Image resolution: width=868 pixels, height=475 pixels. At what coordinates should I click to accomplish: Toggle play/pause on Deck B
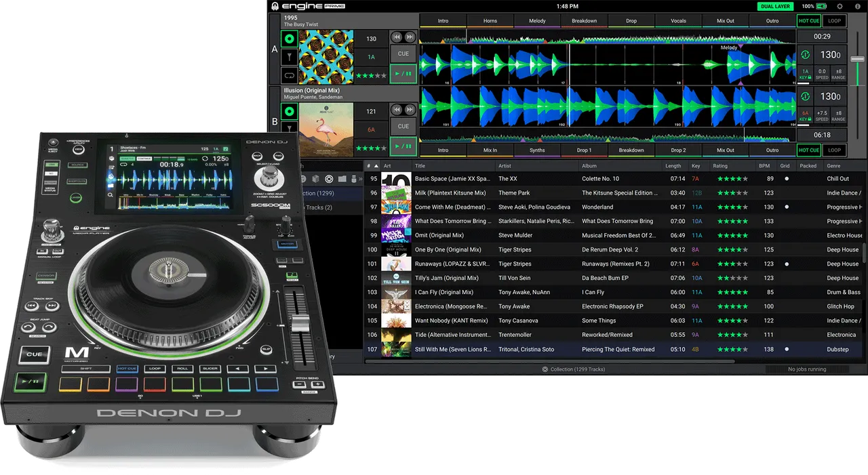coord(403,146)
